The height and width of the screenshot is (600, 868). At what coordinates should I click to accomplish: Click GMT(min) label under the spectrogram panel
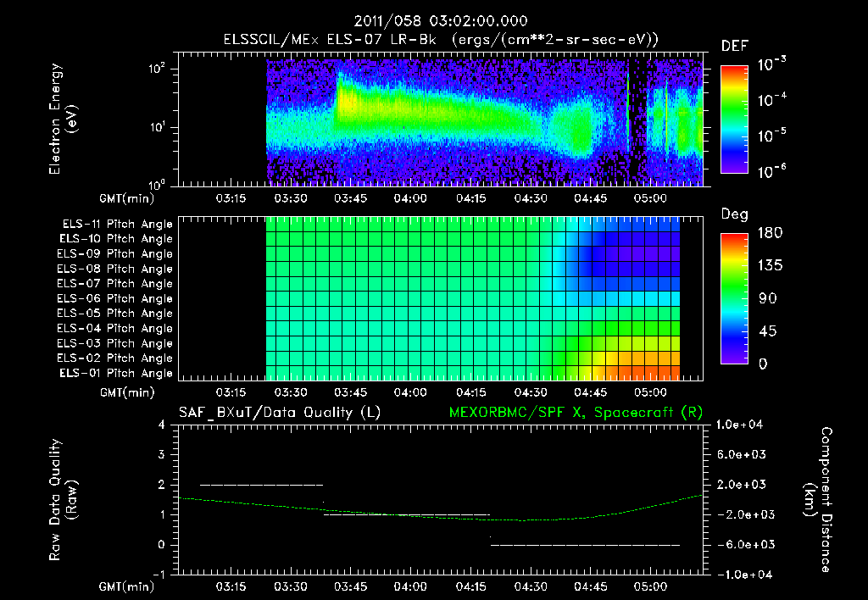[x=126, y=198]
